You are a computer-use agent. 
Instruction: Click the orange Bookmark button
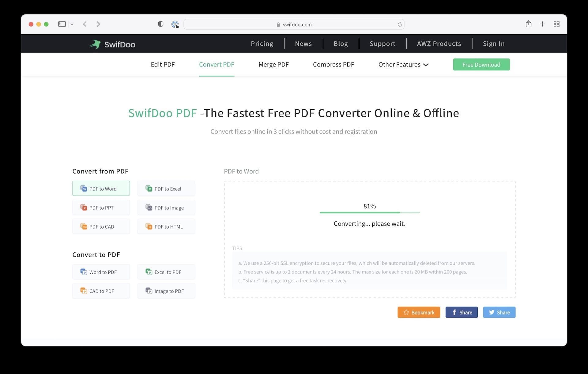pos(419,312)
